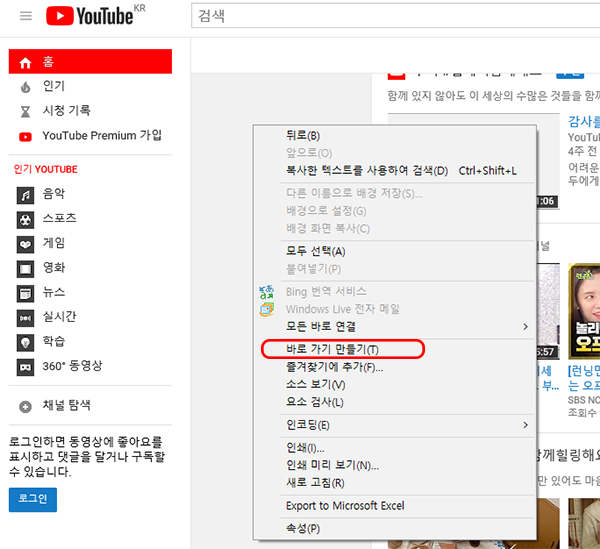Click the watch history hourglass icon
This screenshot has height=549, width=600.
(25, 112)
